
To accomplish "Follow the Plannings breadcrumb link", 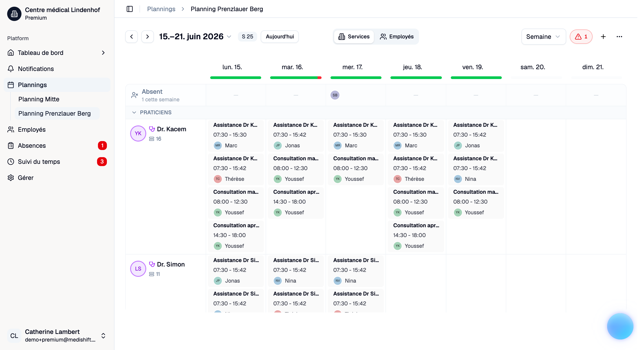I will tap(161, 9).
